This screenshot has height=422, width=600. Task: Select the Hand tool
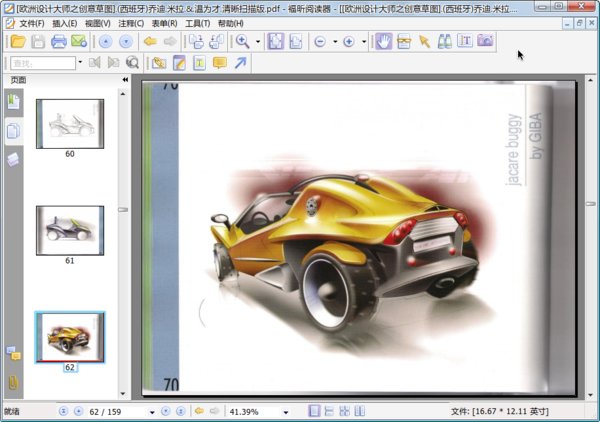click(383, 42)
